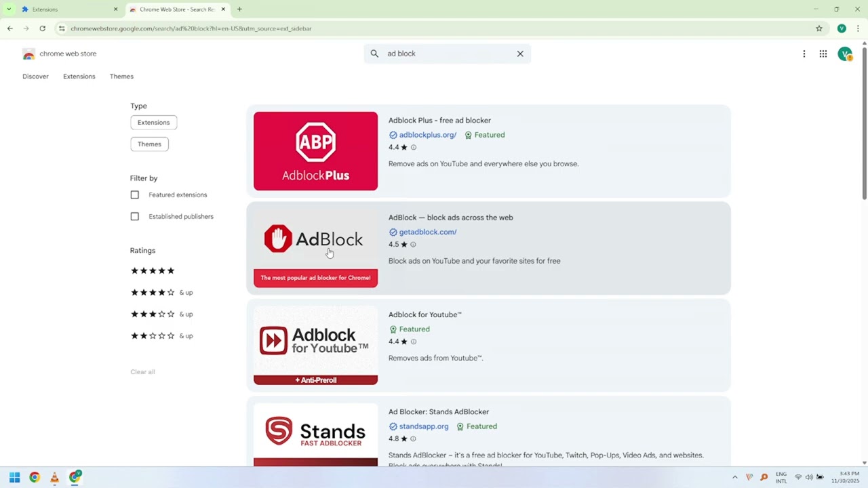Open Stands Fast Adblocker thumbnail

point(315,434)
